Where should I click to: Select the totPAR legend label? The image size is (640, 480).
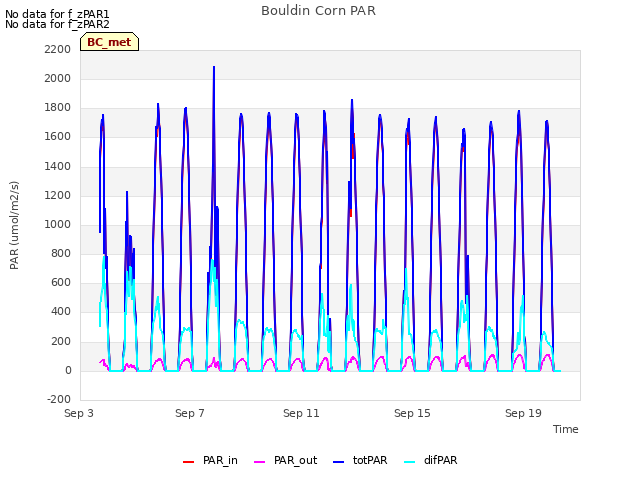tap(370, 460)
